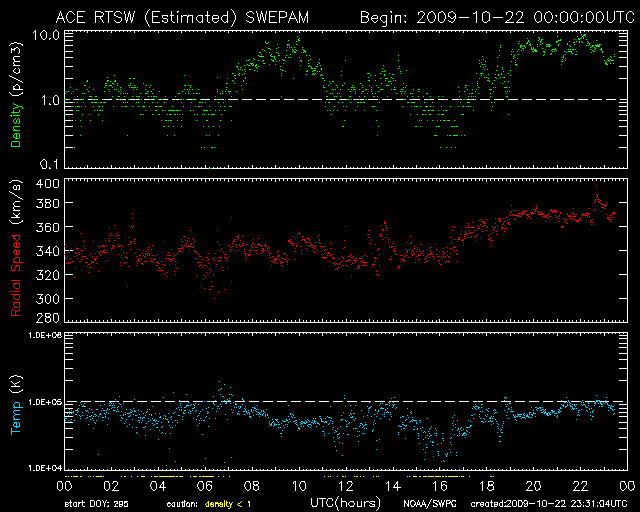Image resolution: width=640 pixels, height=512 pixels.
Task: Click the green "Density (p/cm3)" axis label
Action: [x=16, y=95]
